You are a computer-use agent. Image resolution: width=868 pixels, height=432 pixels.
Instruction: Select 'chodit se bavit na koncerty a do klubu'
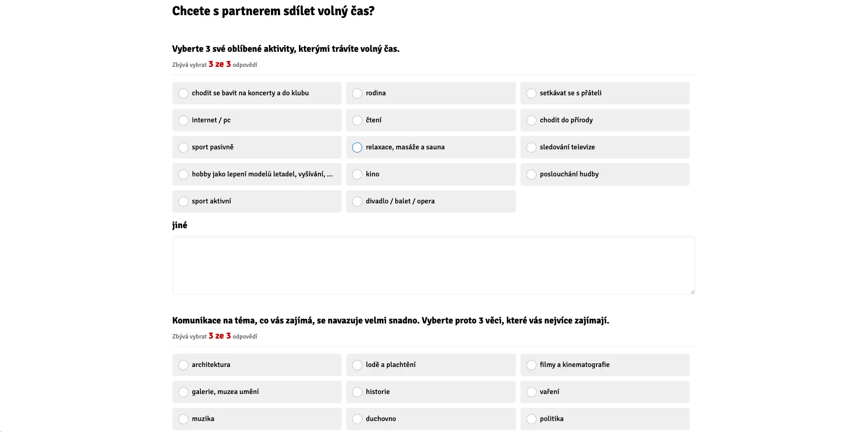pyautogui.click(x=257, y=93)
